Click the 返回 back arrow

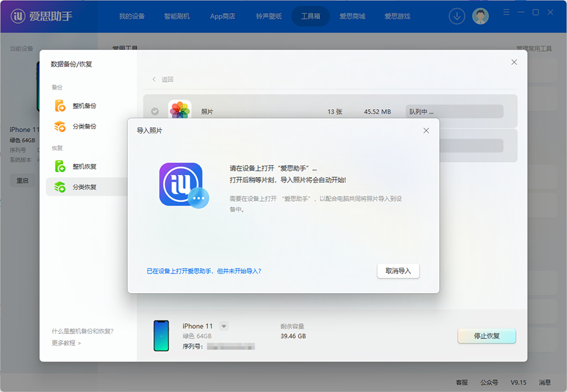154,79
